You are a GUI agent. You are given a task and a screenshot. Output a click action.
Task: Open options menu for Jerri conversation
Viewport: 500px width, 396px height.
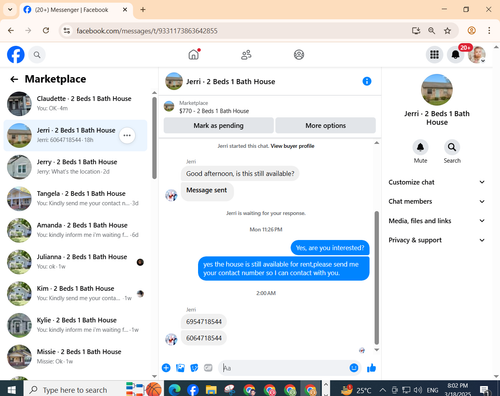coord(127,135)
